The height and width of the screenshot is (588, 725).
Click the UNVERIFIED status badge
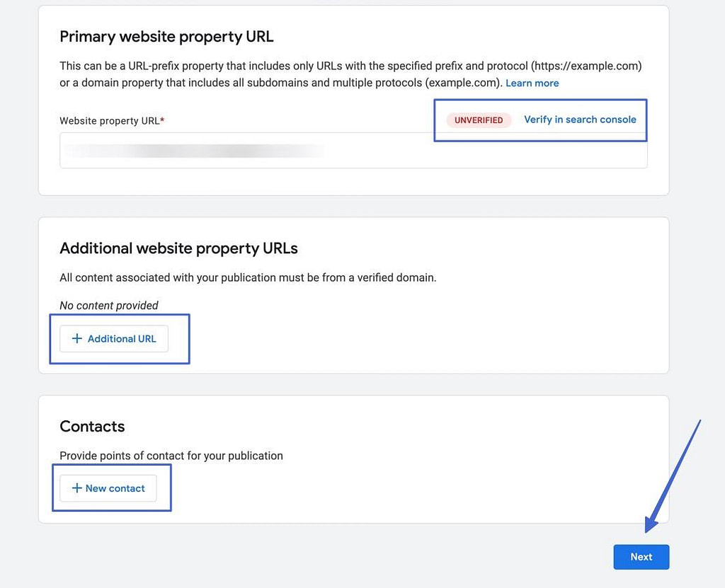pos(479,120)
